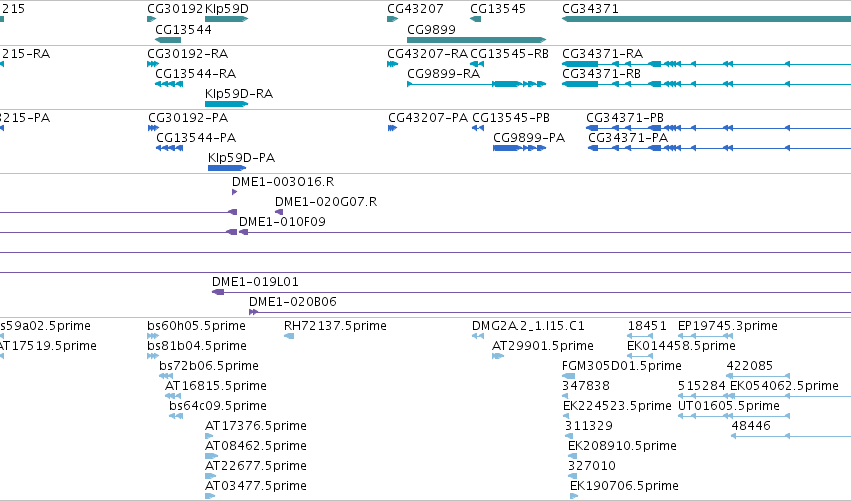Select the CG9899-RA transcript feature

tap(476, 84)
